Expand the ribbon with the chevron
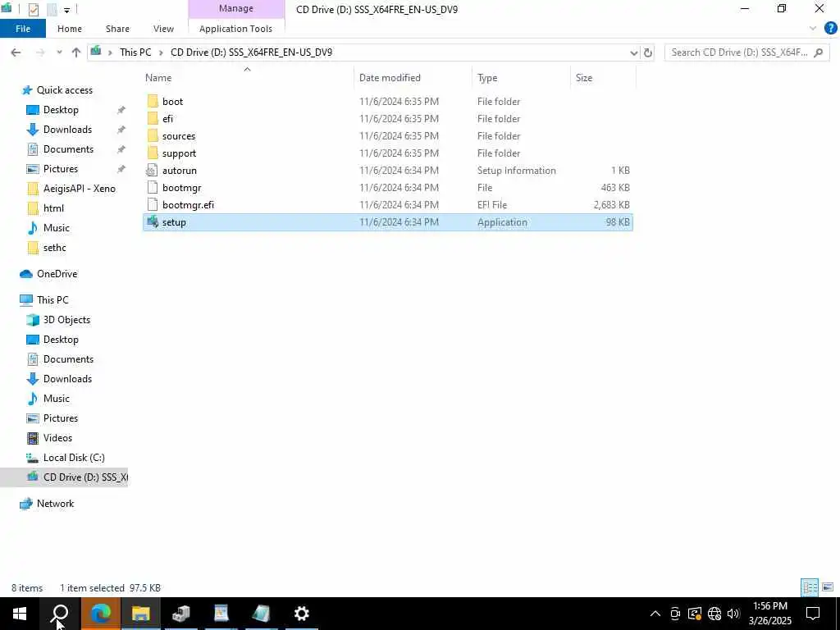The image size is (840, 630). [x=813, y=29]
